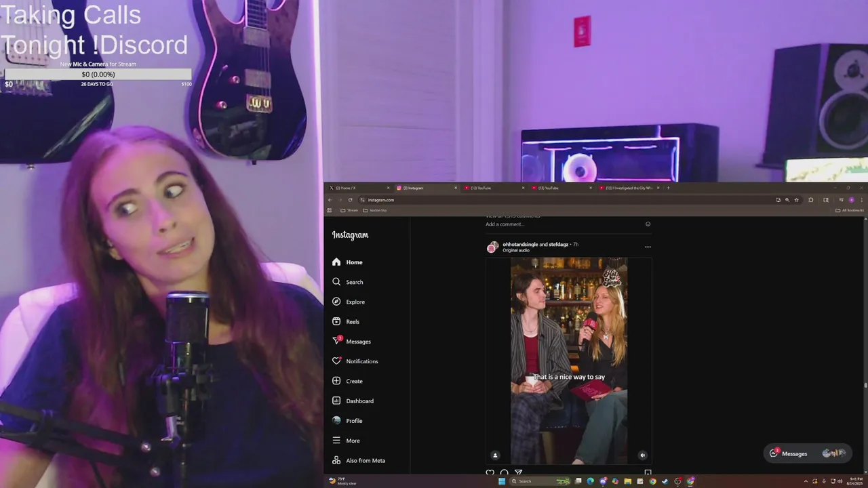Like the post with the heart icon

(490, 472)
